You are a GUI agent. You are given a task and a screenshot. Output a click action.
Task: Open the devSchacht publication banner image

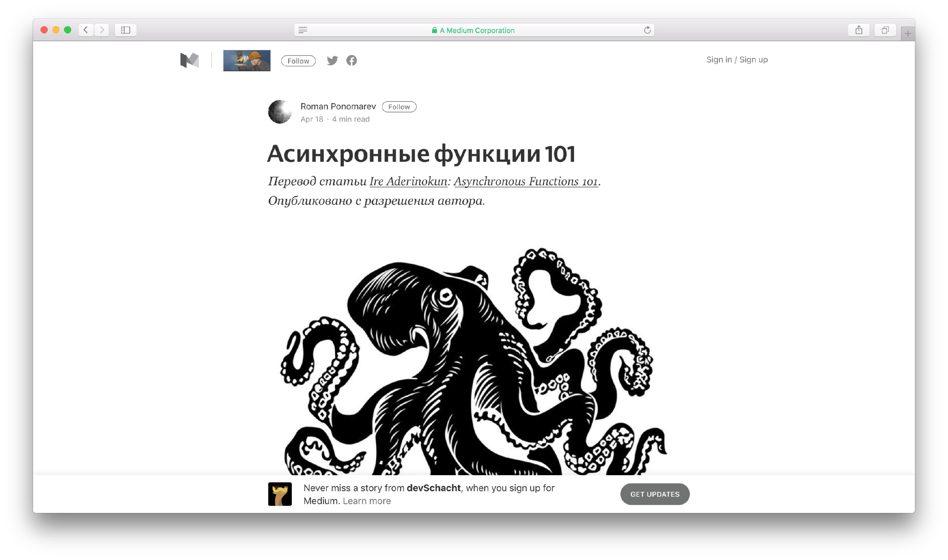(247, 60)
